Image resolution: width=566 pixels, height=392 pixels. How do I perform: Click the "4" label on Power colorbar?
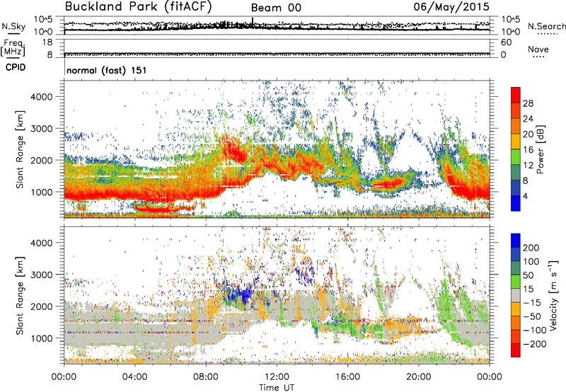[x=525, y=196]
